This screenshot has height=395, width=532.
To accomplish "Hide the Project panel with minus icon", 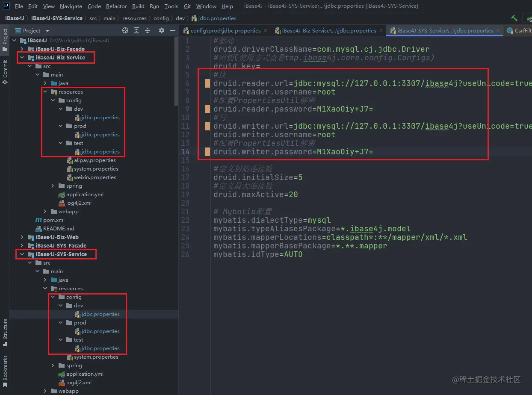I will [x=173, y=30].
